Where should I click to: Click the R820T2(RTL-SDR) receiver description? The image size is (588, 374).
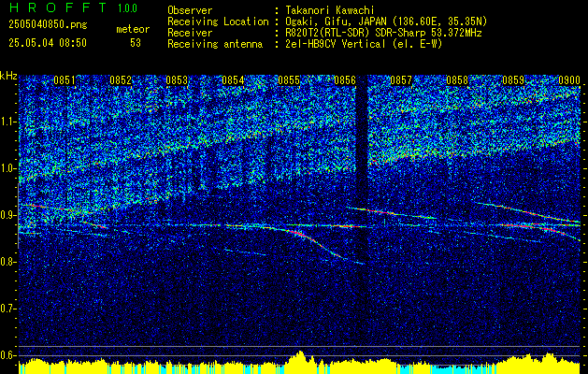click(383, 33)
